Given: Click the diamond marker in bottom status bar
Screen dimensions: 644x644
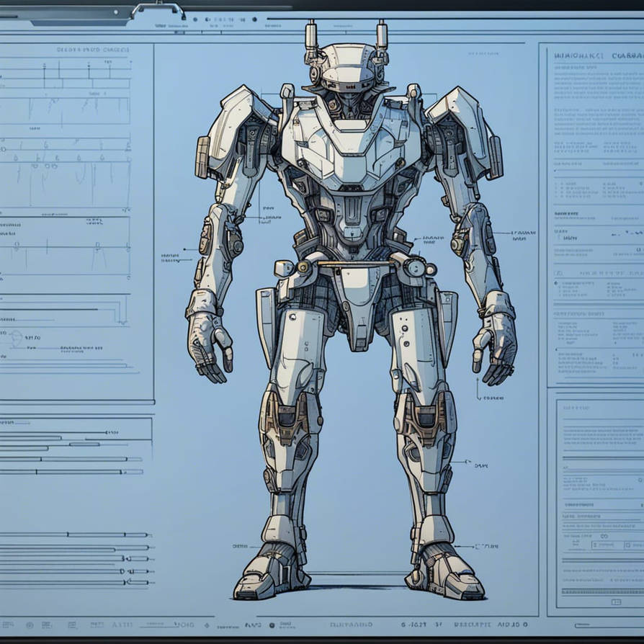Looking at the screenshot, I should [207, 625].
